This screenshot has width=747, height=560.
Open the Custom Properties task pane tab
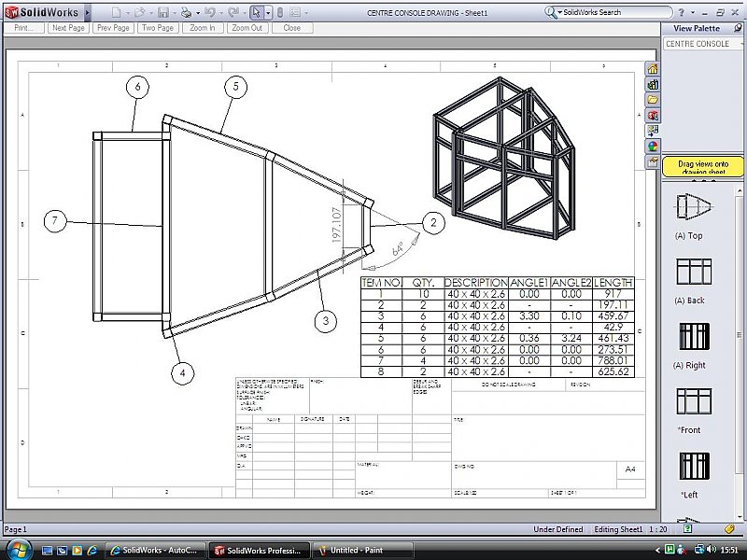653,161
